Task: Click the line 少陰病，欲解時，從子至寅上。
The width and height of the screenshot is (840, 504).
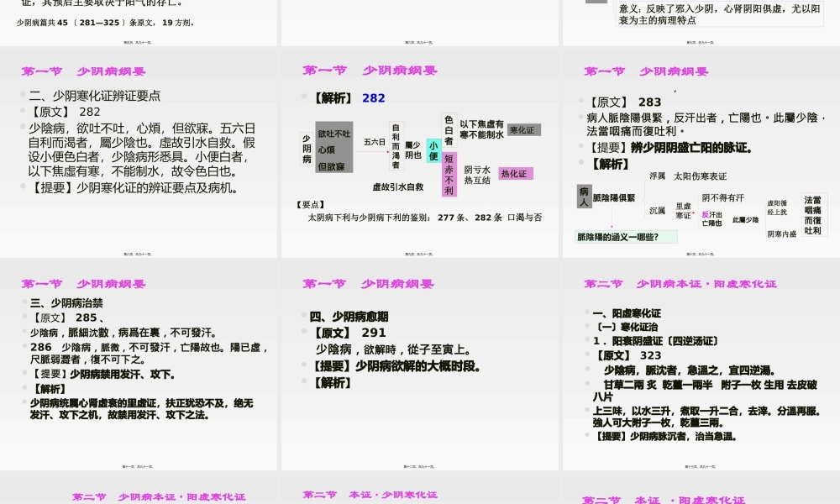Action: [394, 349]
